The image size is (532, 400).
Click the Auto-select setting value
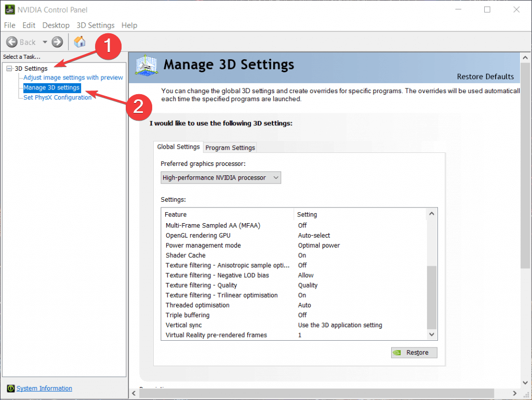[314, 235]
